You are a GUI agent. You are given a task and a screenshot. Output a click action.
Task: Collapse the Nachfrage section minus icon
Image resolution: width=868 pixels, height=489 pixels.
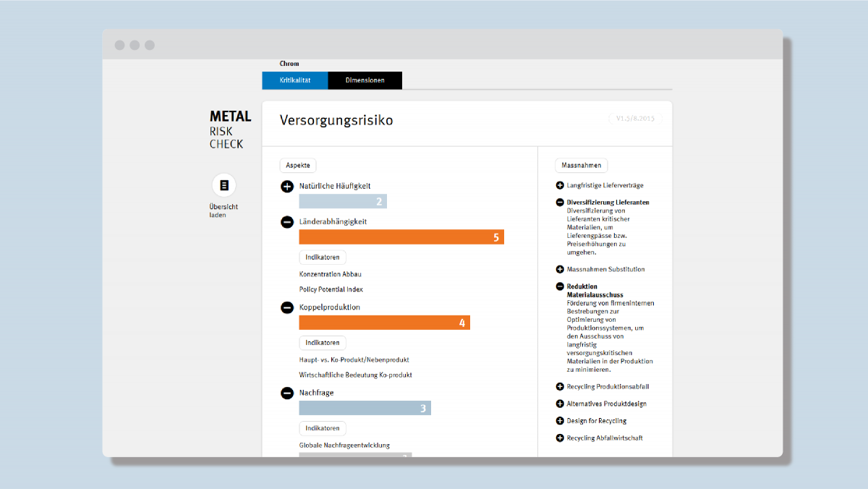pyautogui.click(x=287, y=394)
